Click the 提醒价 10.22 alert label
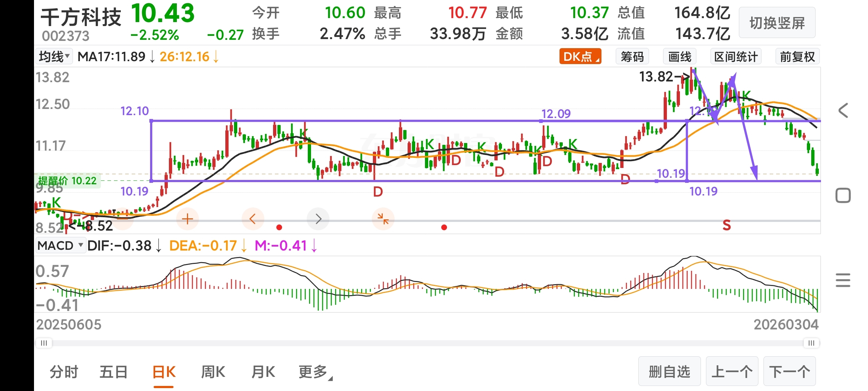Screen dimensions: 868x391 click(x=68, y=181)
